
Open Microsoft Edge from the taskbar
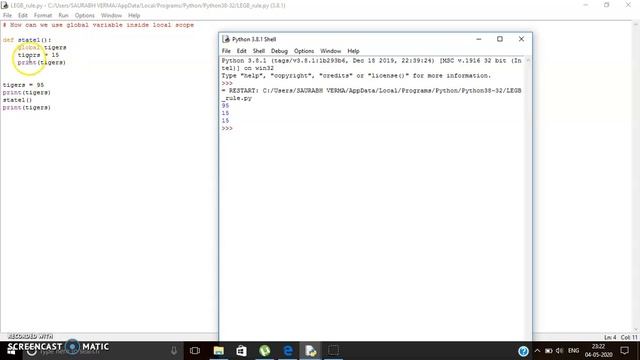pos(288,351)
